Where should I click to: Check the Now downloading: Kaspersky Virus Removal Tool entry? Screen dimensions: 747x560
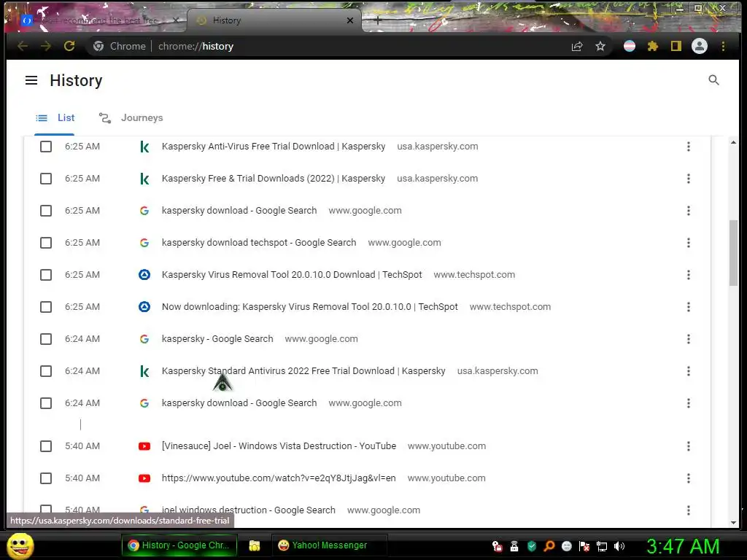tap(46, 307)
